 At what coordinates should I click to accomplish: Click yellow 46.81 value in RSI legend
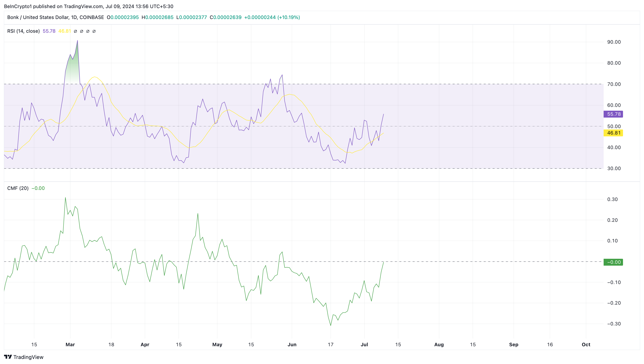tap(64, 31)
